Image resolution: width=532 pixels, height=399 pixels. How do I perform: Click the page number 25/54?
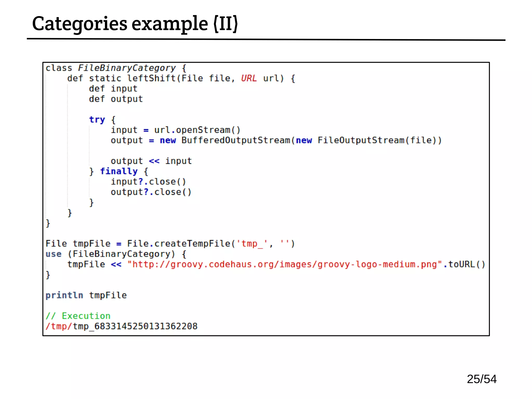481,379
